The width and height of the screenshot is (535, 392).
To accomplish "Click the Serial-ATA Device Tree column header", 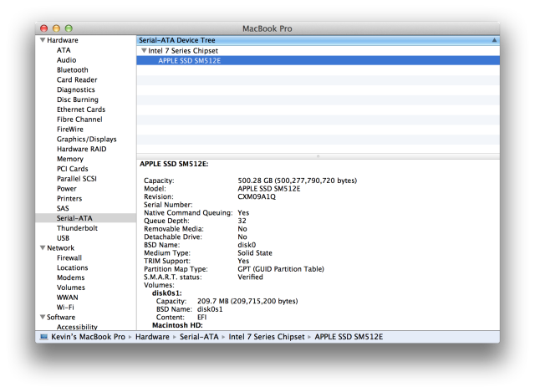I will pos(318,40).
